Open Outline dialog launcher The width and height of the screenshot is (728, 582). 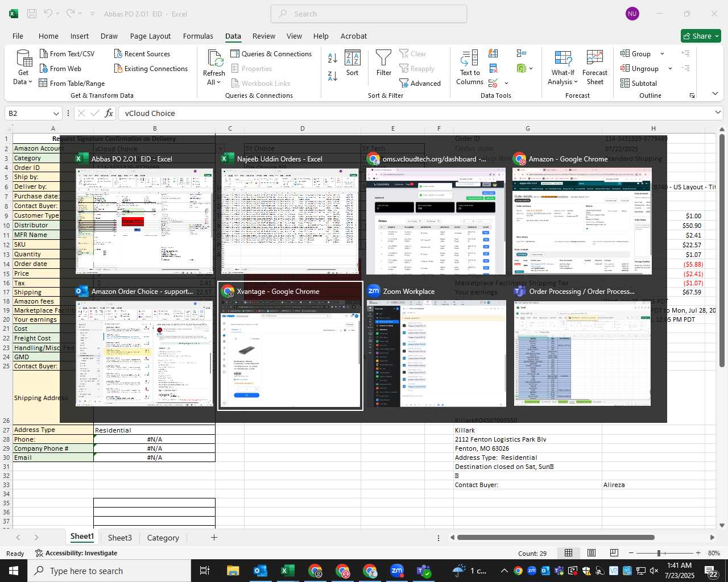(x=692, y=95)
